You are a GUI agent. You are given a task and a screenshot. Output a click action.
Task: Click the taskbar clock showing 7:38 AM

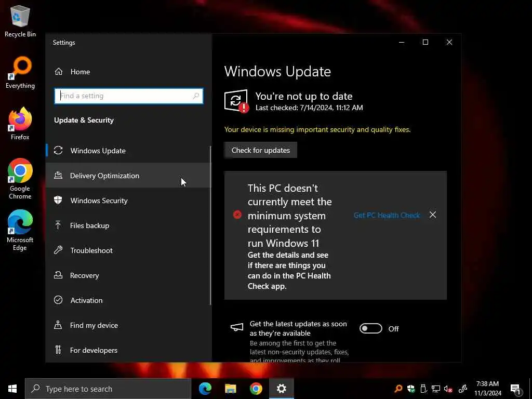click(487, 389)
